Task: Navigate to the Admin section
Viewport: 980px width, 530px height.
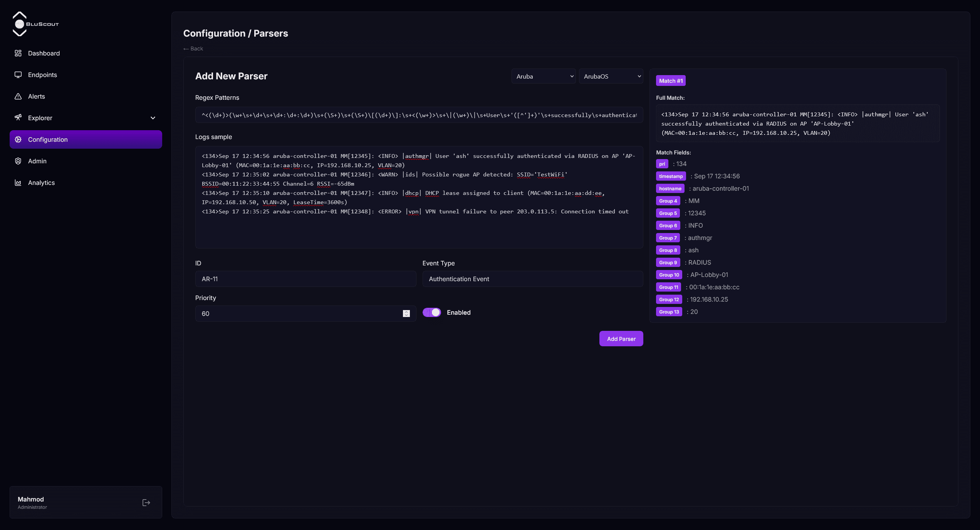Action: pos(37,161)
